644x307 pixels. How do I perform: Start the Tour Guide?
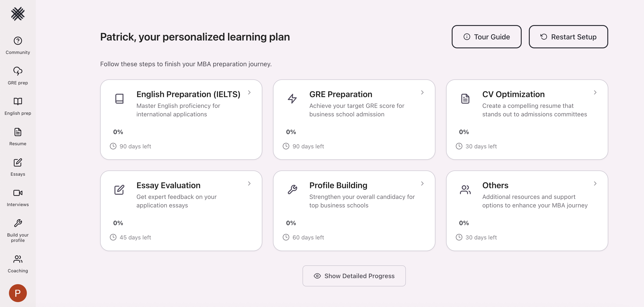pos(487,37)
